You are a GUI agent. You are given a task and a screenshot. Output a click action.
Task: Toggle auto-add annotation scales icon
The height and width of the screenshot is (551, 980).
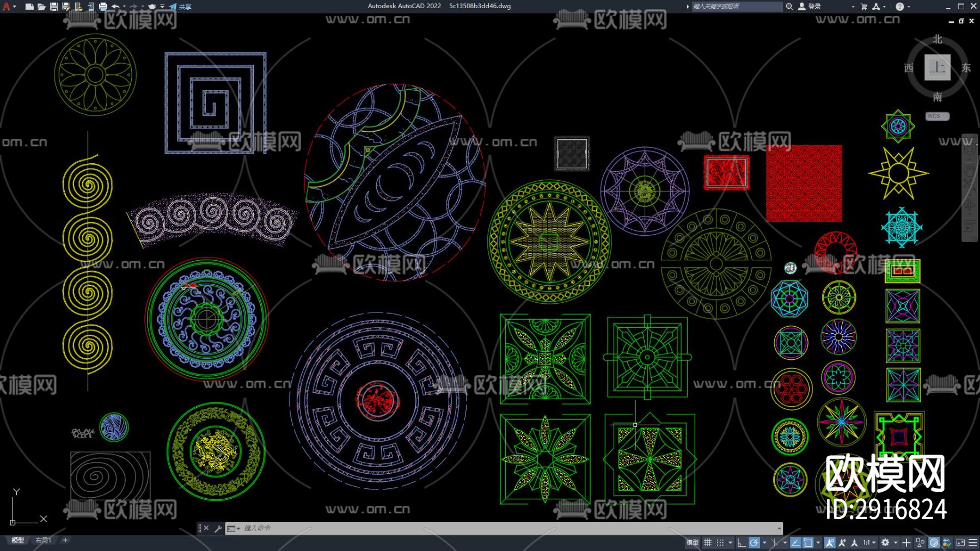[842, 542]
